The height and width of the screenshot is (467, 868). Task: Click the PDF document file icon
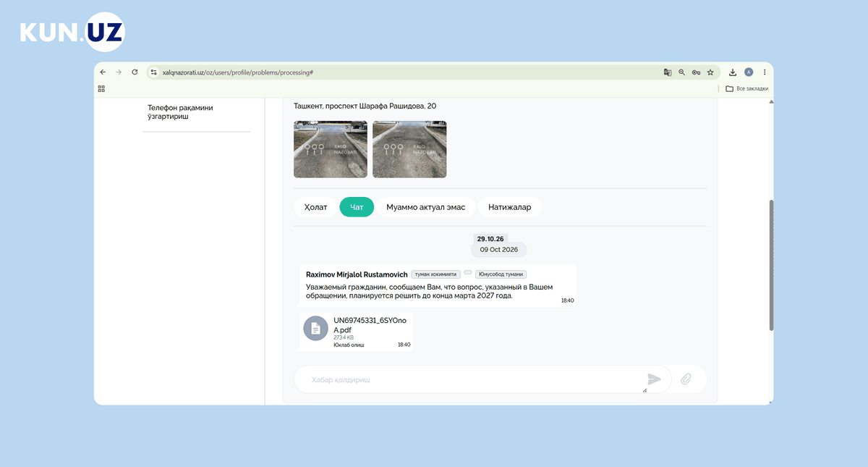pyautogui.click(x=316, y=329)
